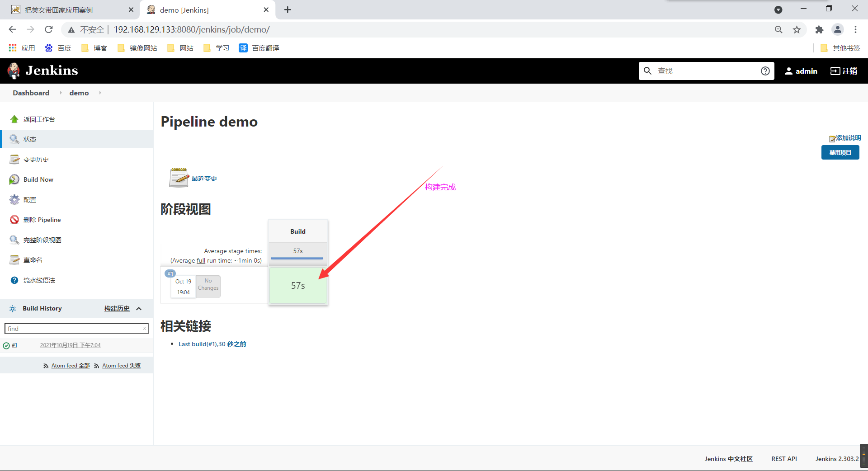Open the 学习 bookmark folder
The image size is (868, 471).
[217, 48]
